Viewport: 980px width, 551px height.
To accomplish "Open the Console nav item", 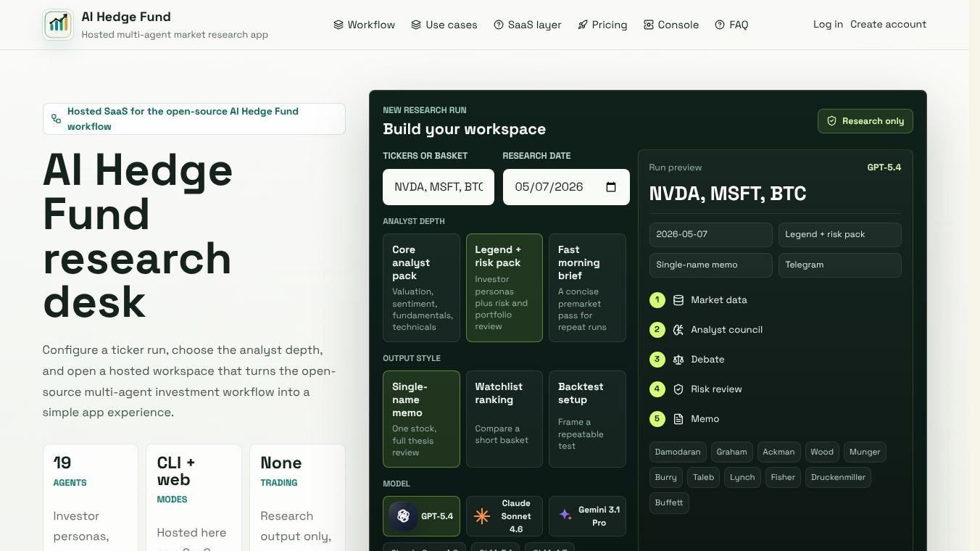I will [671, 25].
